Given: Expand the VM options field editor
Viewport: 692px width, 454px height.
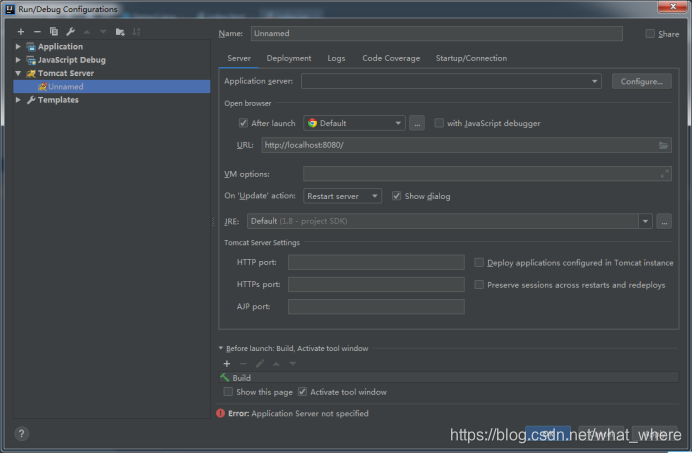Looking at the screenshot, I should point(665,174).
